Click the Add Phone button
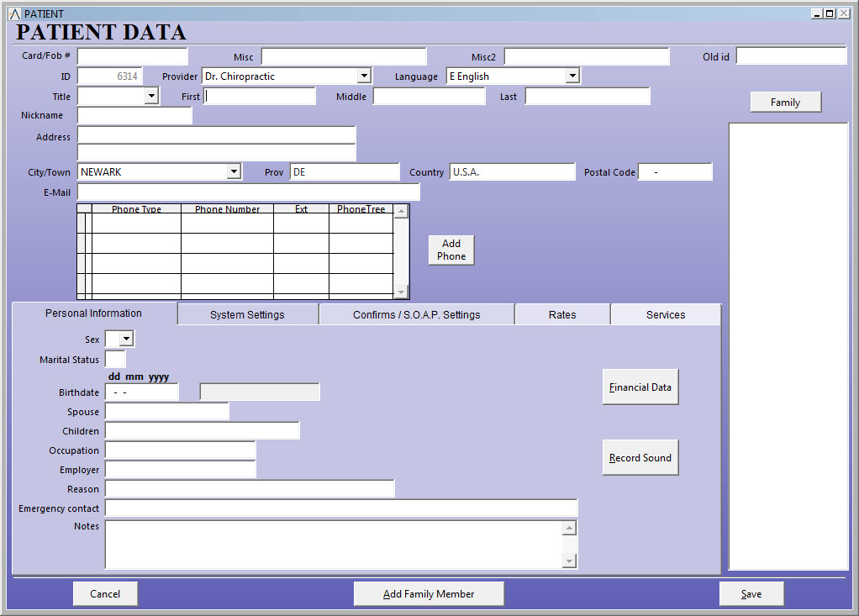This screenshot has width=859, height=616. pos(451,250)
